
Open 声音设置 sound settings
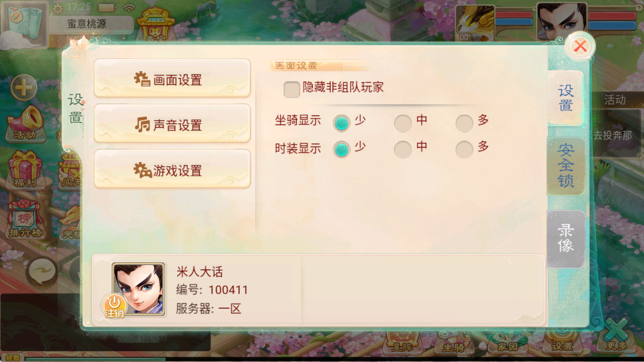tap(172, 123)
